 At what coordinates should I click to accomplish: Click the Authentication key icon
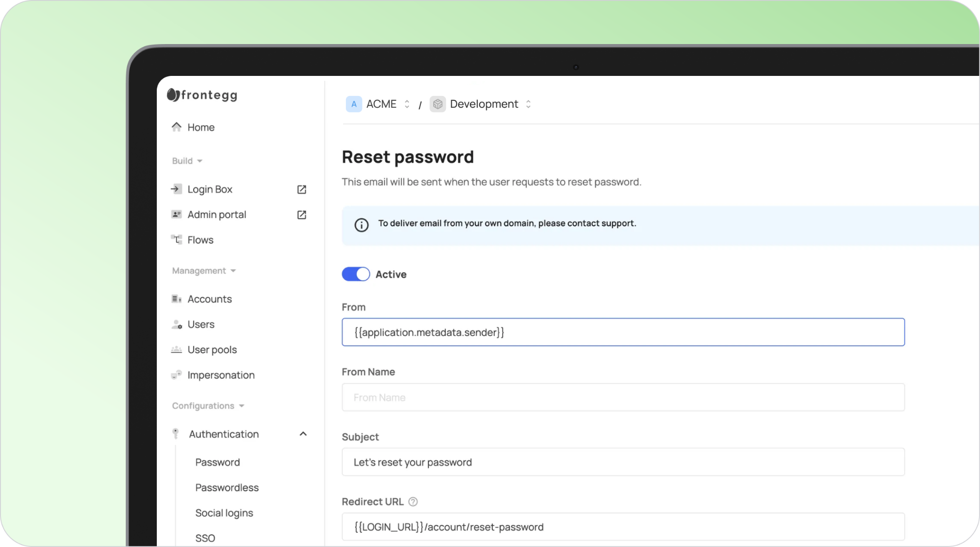point(175,434)
